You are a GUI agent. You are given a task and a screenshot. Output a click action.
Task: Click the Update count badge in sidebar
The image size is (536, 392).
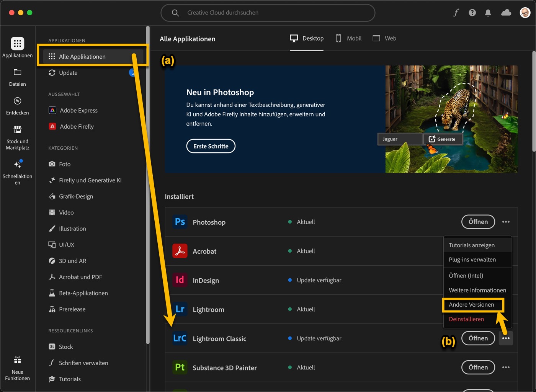tap(132, 73)
